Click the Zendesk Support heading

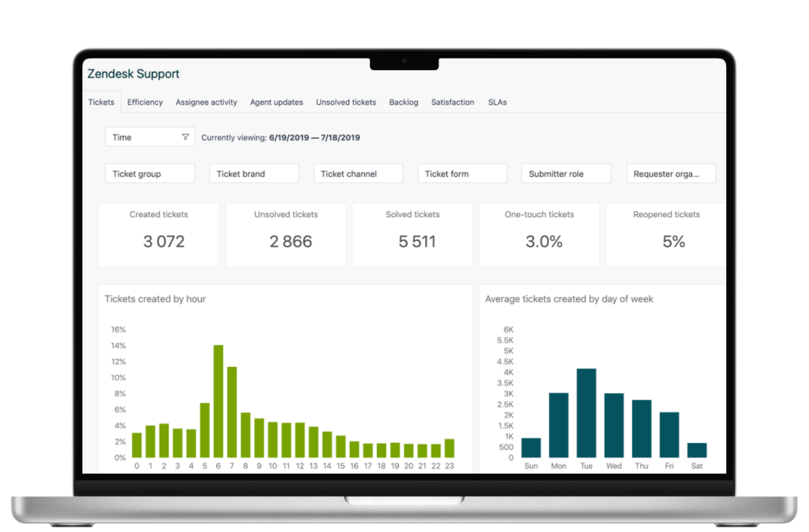pyautogui.click(x=133, y=73)
